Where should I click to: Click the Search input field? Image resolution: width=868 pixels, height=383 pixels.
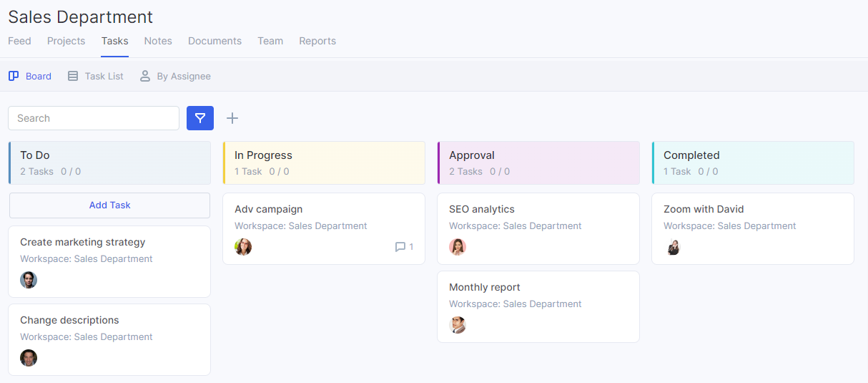[x=94, y=118]
